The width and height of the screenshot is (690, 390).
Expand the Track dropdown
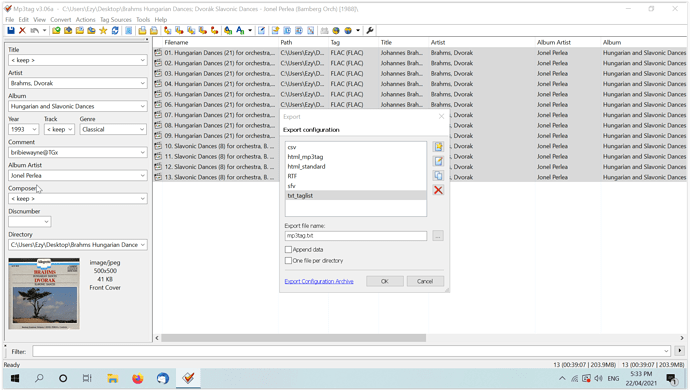click(70, 129)
